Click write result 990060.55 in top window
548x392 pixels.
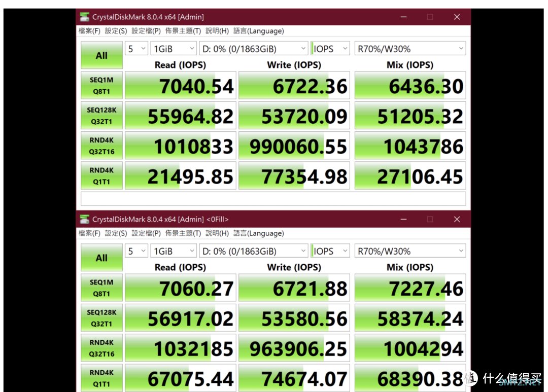294,146
